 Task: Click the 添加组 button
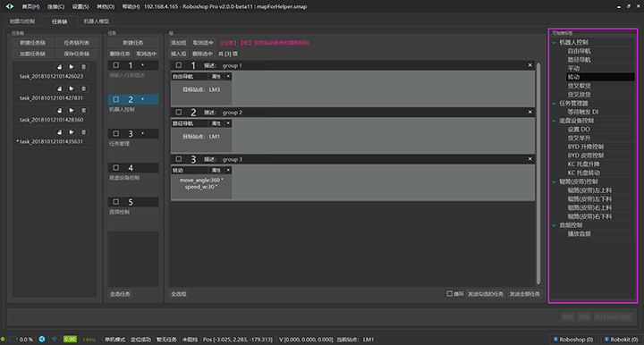(179, 43)
